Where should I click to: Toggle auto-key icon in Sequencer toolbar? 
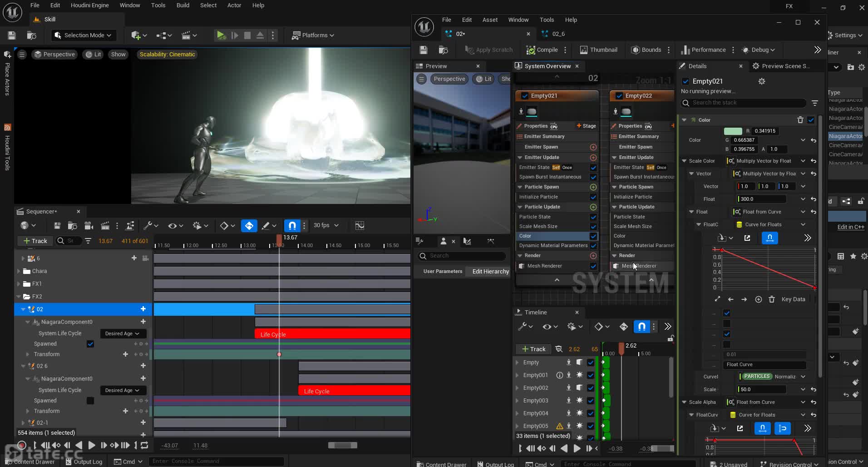click(249, 226)
